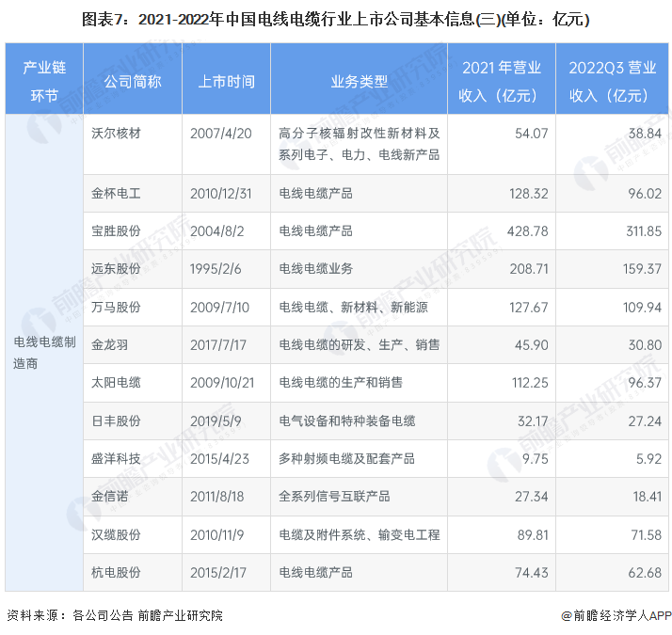Select listing date 2010/11/9
This screenshot has width=672, height=635.
pos(216,534)
